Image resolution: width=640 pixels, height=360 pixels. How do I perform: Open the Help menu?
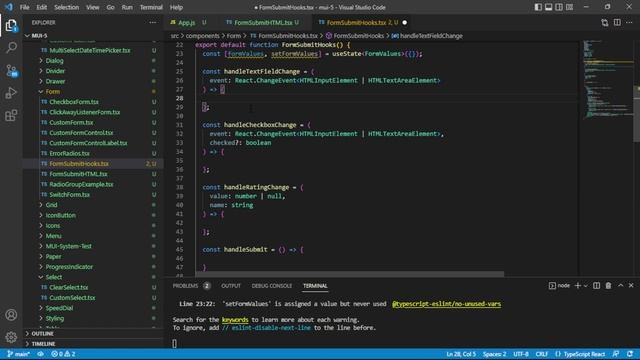[176, 7]
